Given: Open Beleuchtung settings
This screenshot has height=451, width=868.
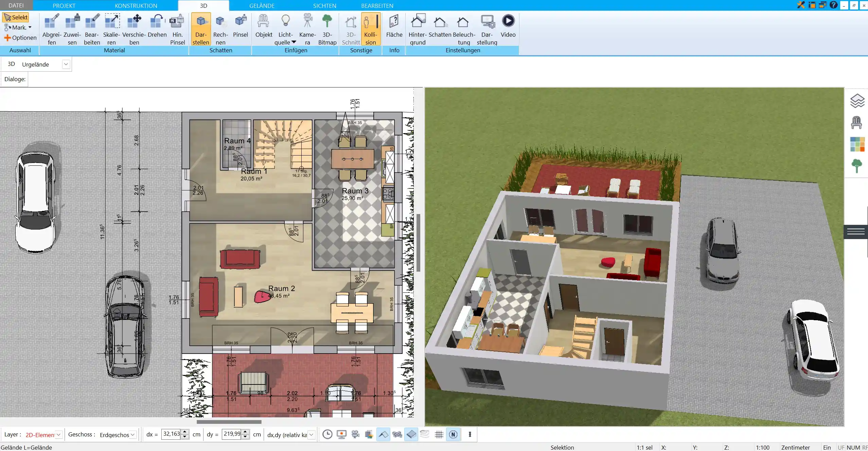Looking at the screenshot, I should 464,30.
